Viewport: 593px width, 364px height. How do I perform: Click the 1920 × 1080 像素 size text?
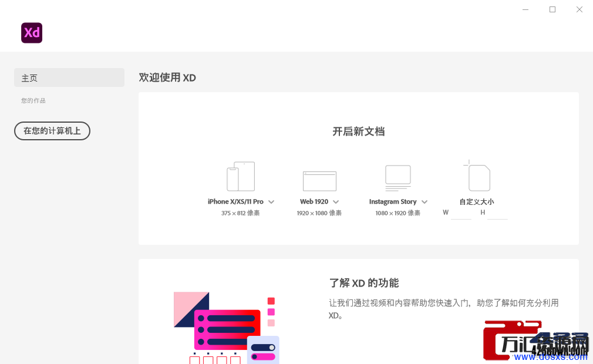coord(319,213)
